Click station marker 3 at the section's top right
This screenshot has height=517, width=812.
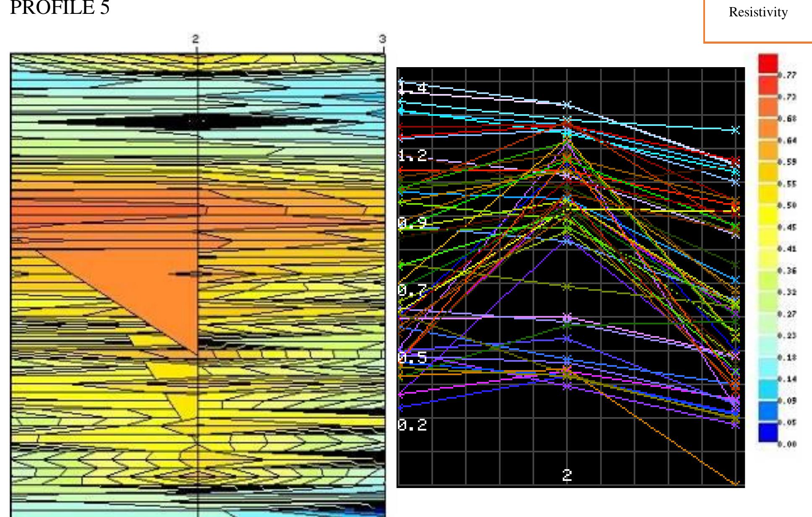382,39
